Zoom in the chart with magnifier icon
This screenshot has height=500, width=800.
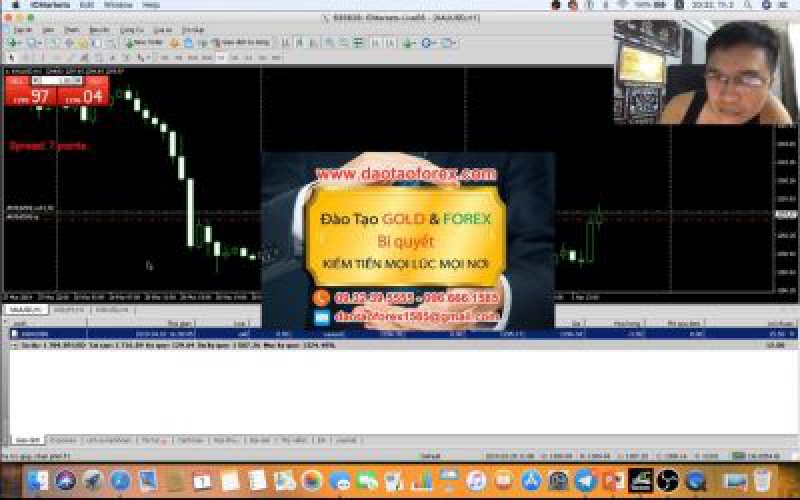(330, 43)
